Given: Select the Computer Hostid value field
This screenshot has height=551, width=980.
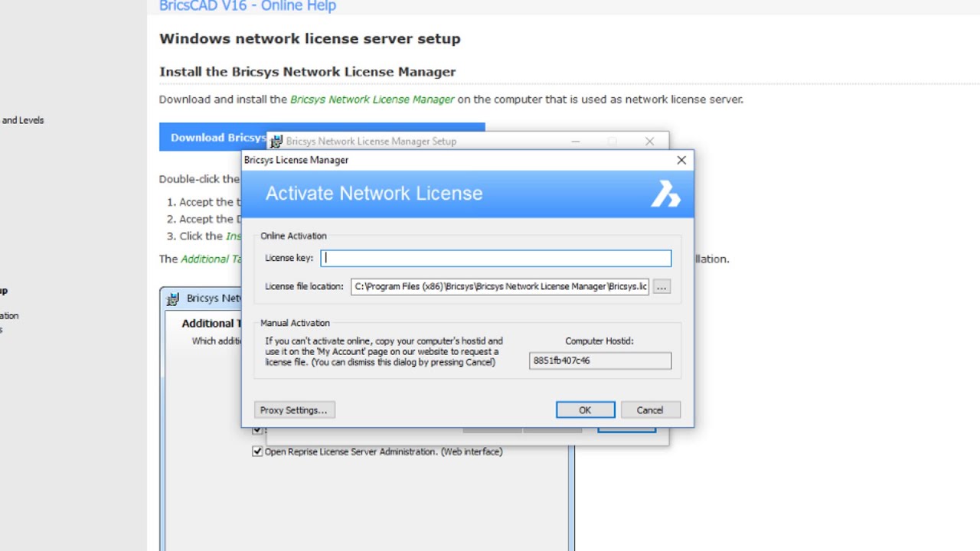Looking at the screenshot, I should coord(600,360).
